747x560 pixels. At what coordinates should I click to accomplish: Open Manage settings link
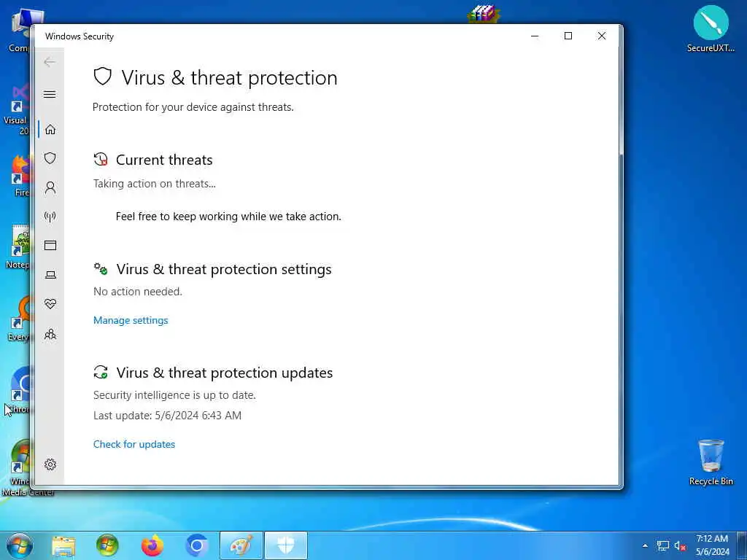point(131,321)
